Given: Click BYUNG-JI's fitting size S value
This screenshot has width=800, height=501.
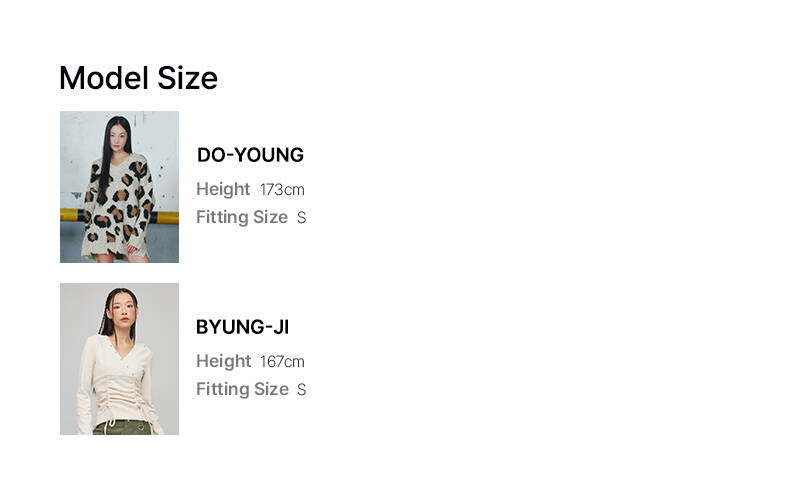Looking at the screenshot, I should click(x=301, y=390).
